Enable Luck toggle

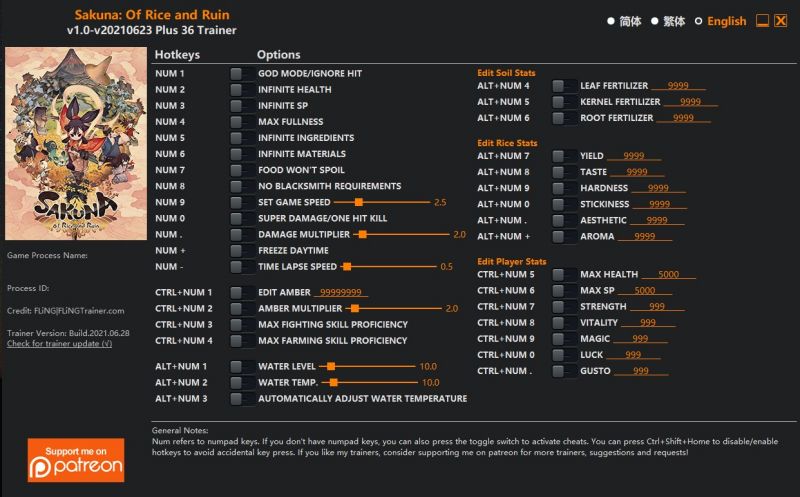(x=564, y=355)
